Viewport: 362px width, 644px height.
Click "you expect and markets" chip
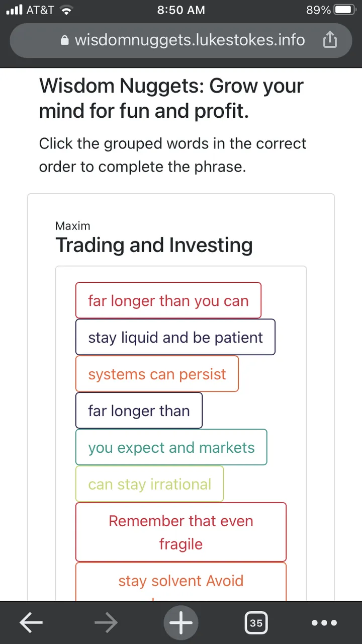(x=171, y=447)
